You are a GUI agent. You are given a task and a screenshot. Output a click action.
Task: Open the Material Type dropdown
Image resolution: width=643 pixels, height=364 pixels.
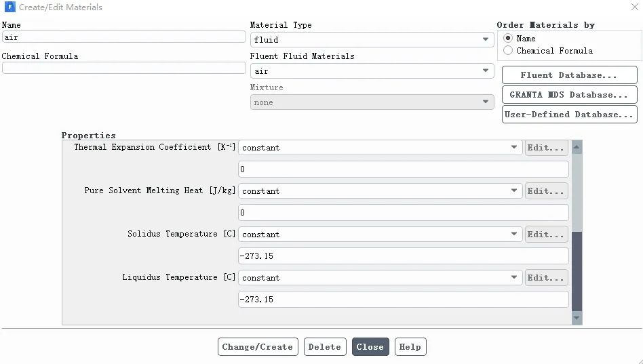pyautogui.click(x=372, y=40)
